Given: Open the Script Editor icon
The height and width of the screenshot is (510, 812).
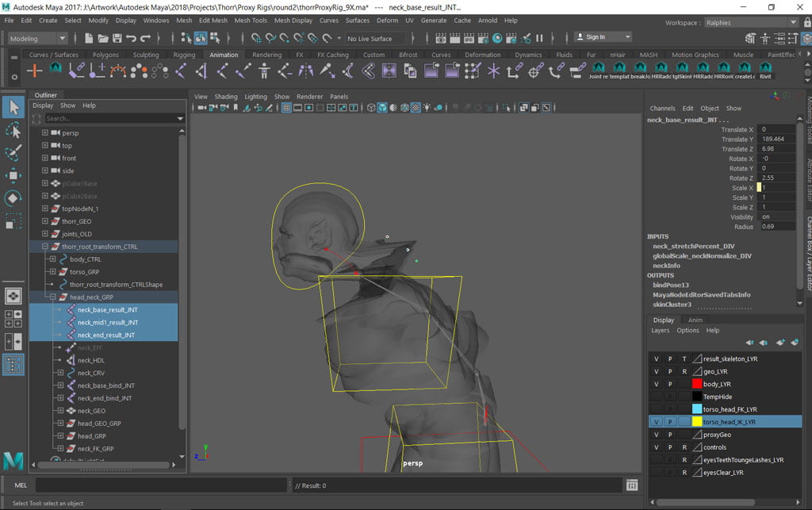Looking at the screenshot, I should (631, 485).
